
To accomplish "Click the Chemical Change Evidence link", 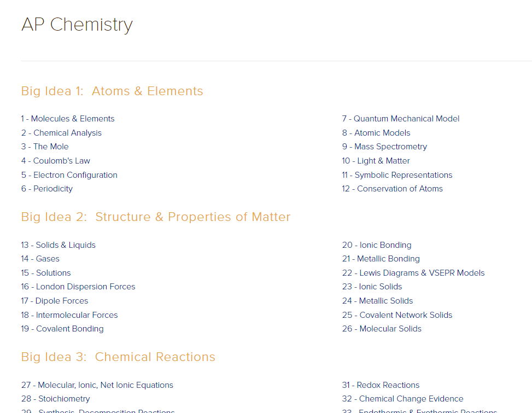I will [403, 399].
